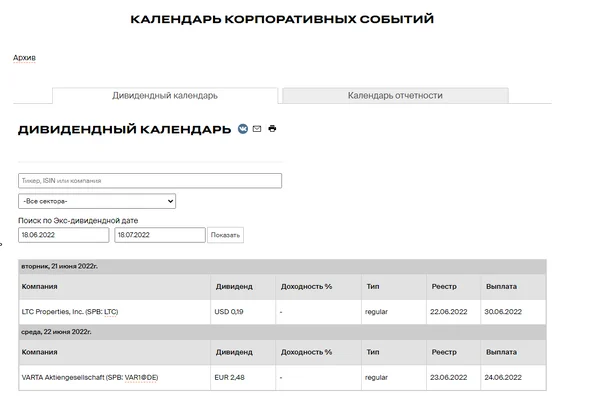Select the EUR 2,48 dividend cell
The height and width of the screenshot is (405, 600).
[230, 378]
